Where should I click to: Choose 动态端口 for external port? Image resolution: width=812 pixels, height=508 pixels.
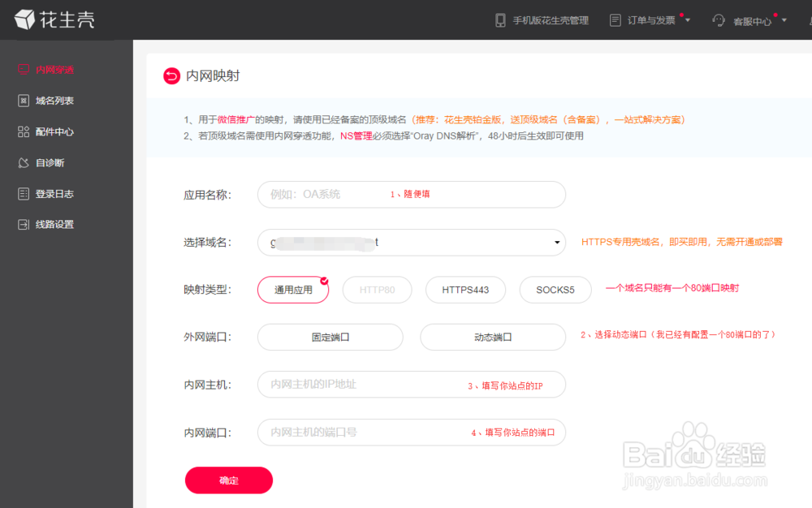(493, 338)
